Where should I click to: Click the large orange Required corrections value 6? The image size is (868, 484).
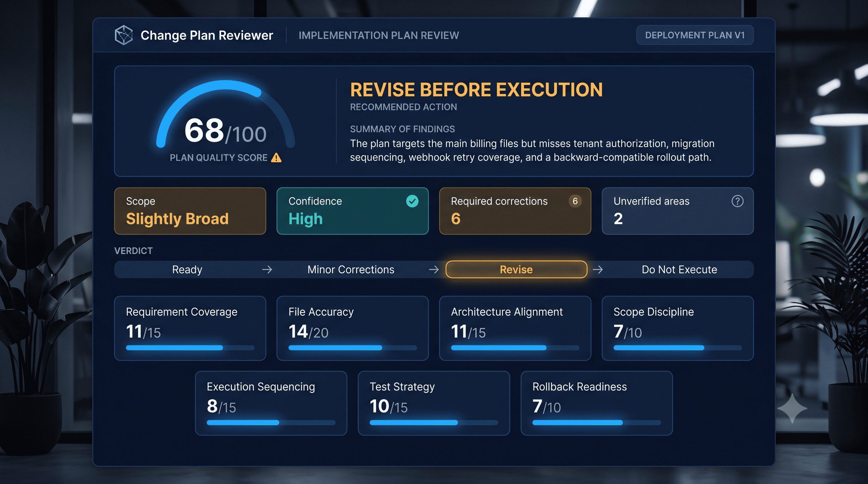point(455,219)
